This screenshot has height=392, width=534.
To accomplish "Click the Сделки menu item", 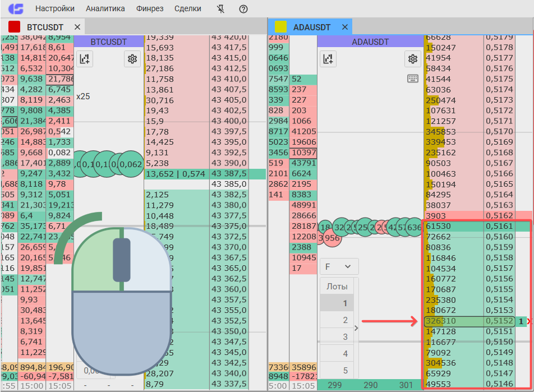I will (x=189, y=9).
